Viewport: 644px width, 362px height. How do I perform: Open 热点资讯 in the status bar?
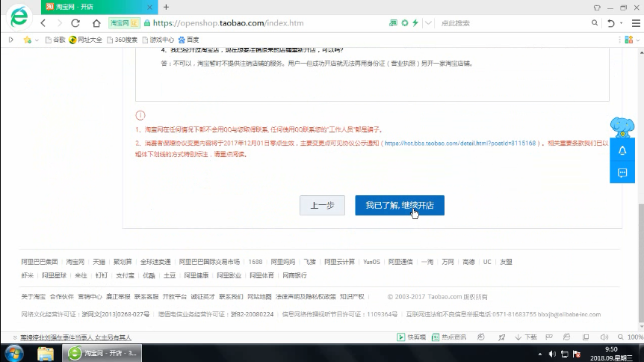tap(449, 337)
